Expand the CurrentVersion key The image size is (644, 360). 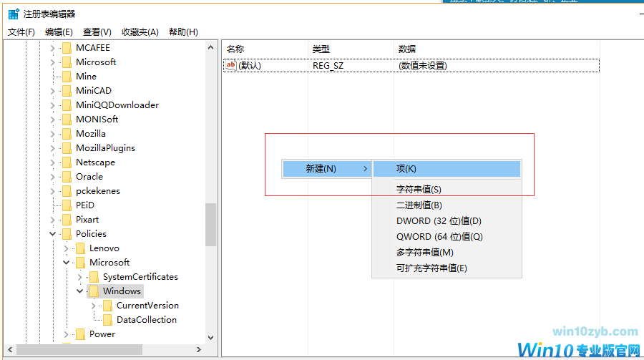coord(93,306)
